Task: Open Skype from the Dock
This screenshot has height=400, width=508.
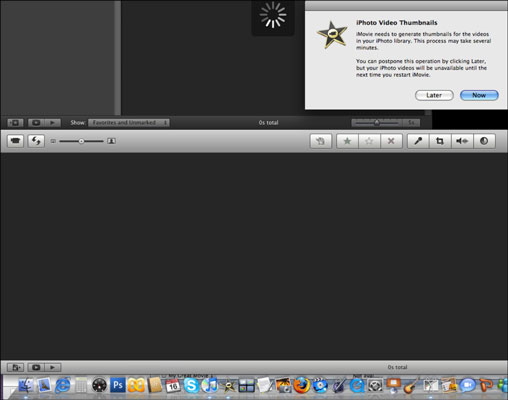Action: 191,386
